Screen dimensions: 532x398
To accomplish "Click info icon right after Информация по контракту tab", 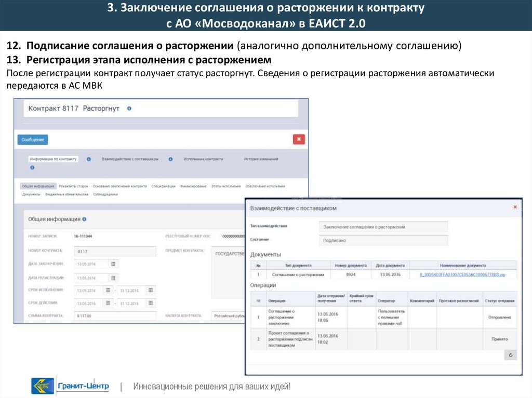I will pos(88,159).
